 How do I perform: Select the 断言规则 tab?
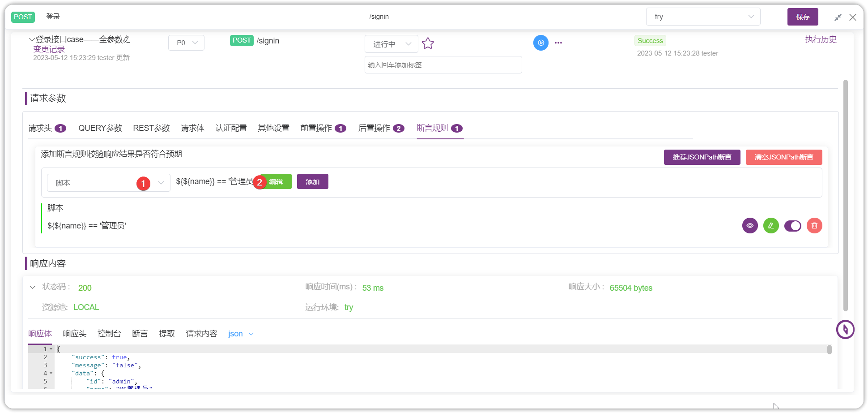pyautogui.click(x=439, y=129)
